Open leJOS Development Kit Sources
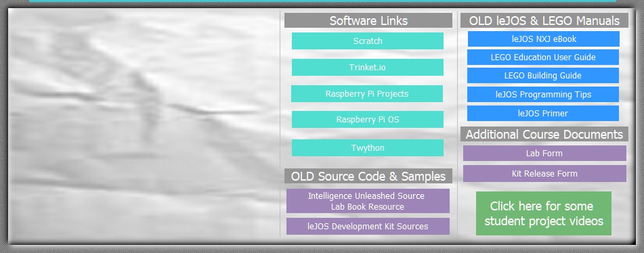The image size is (644, 253). click(368, 227)
